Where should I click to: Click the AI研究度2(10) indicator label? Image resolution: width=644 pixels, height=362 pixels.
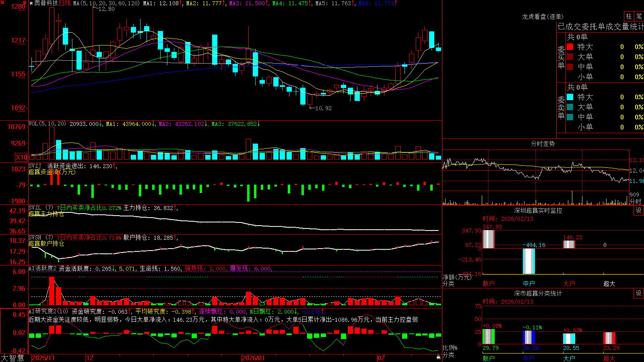tap(48, 311)
